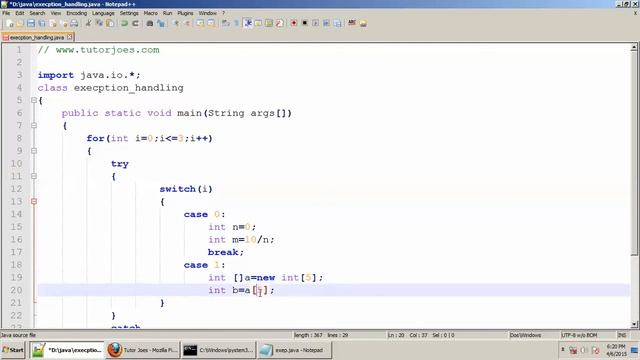Click the Zoom Out toolbar icon
Image resolution: width=640 pixels, height=360 pixels.
tap(187, 23)
